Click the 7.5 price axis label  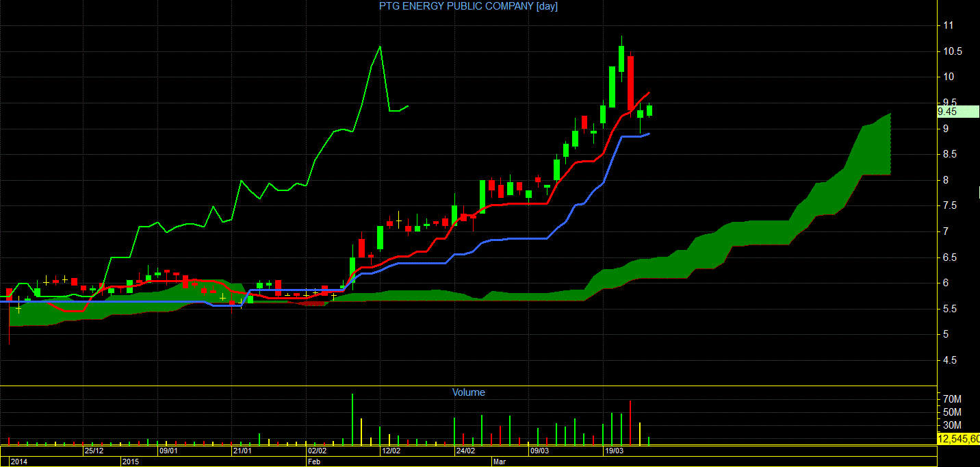[951, 206]
